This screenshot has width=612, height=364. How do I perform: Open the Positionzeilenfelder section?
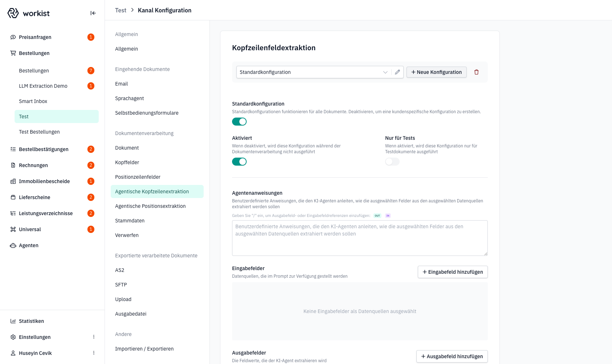(157, 177)
